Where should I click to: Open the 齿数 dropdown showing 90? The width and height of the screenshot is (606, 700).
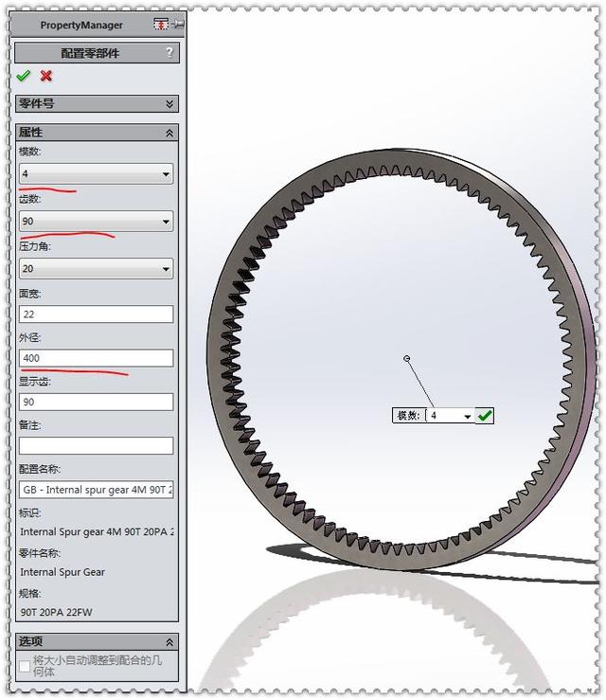(x=96, y=221)
